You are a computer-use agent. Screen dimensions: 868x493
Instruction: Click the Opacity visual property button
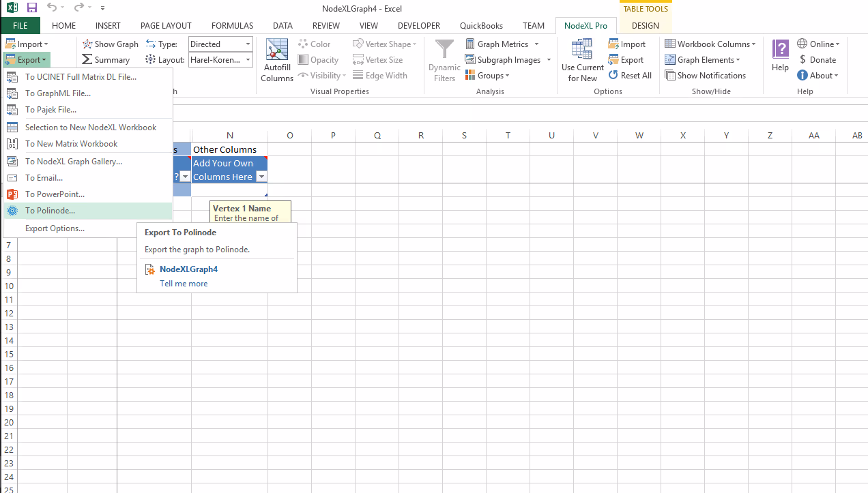tap(319, 60)
